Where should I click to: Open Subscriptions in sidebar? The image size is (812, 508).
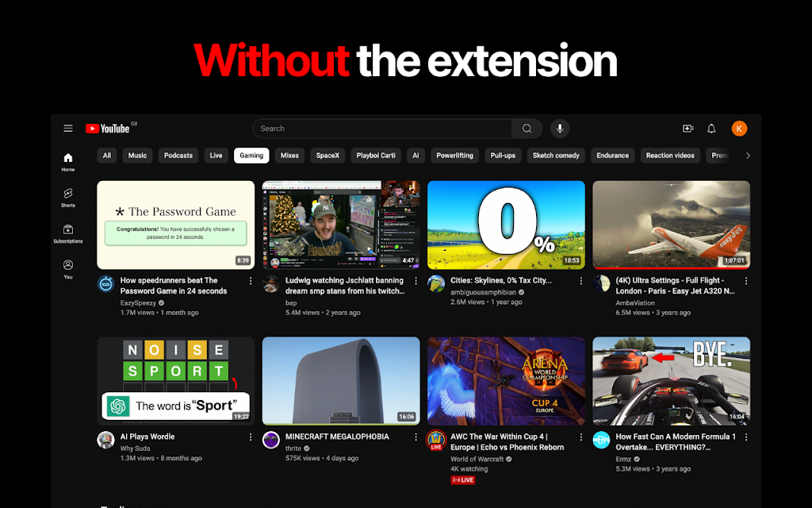(x=68, y=233)
